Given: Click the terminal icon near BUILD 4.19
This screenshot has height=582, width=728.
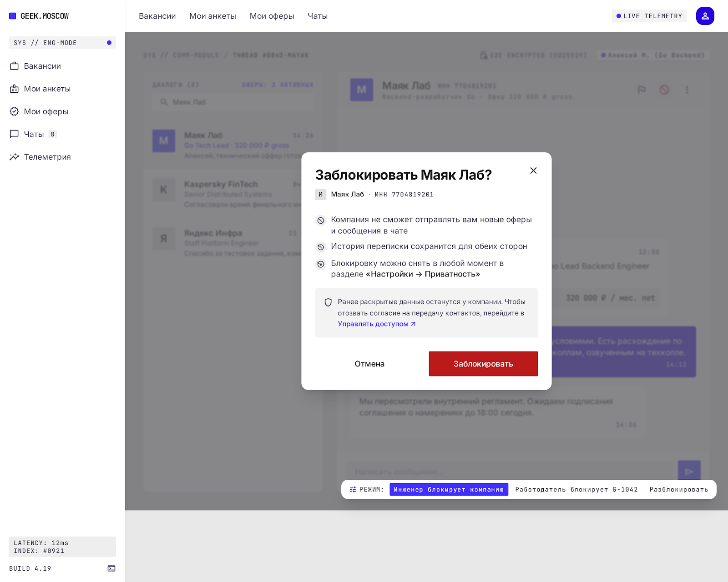Looking at the screenshot, I should [x=111, y=568].
